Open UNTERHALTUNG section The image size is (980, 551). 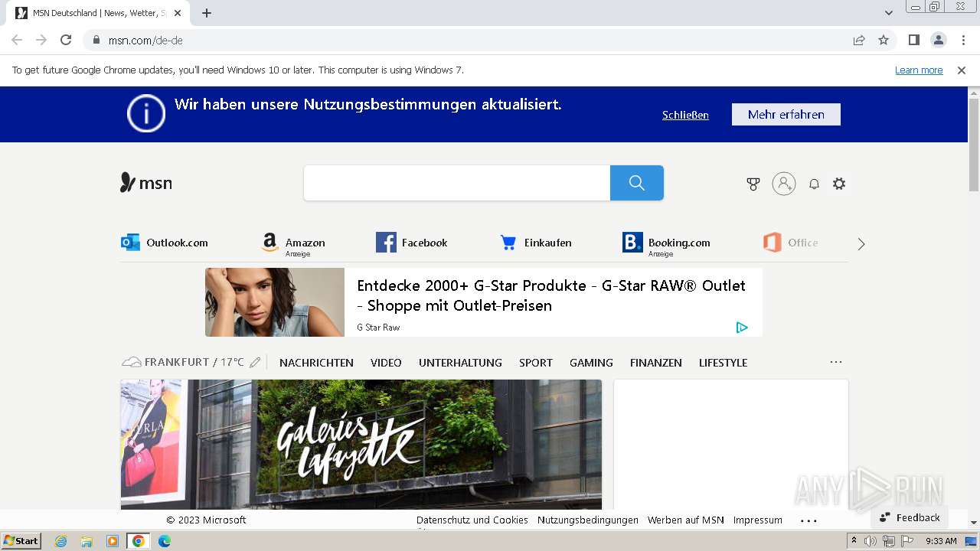[460, 363]
